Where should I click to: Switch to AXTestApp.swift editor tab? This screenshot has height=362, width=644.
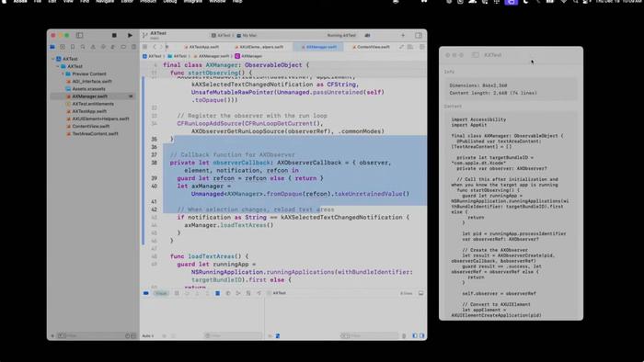201,47
